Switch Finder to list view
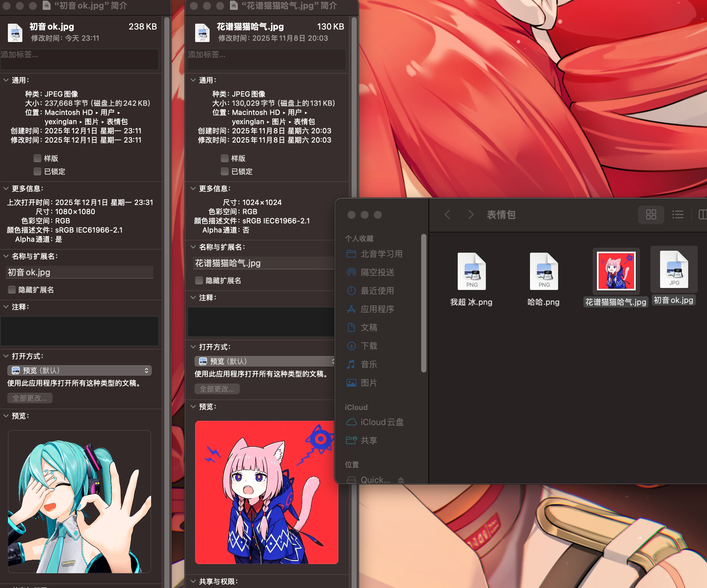707x588 pixels. (677, 215)
